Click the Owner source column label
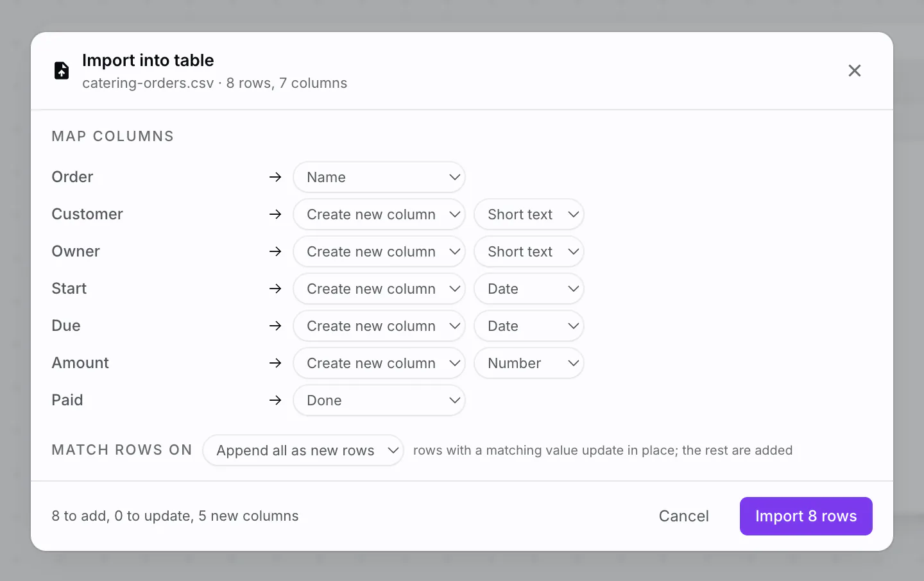924x581 pixels. coord(76,251)
